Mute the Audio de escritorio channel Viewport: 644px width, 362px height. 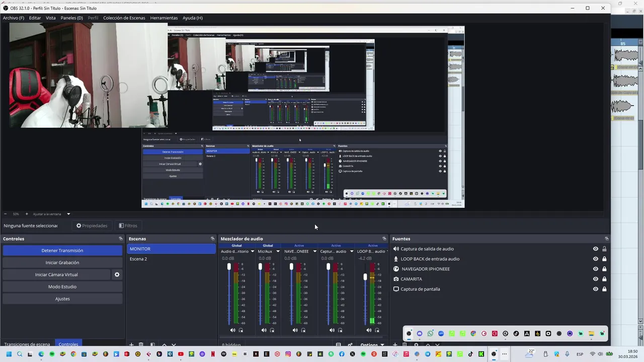pos(232,330)
